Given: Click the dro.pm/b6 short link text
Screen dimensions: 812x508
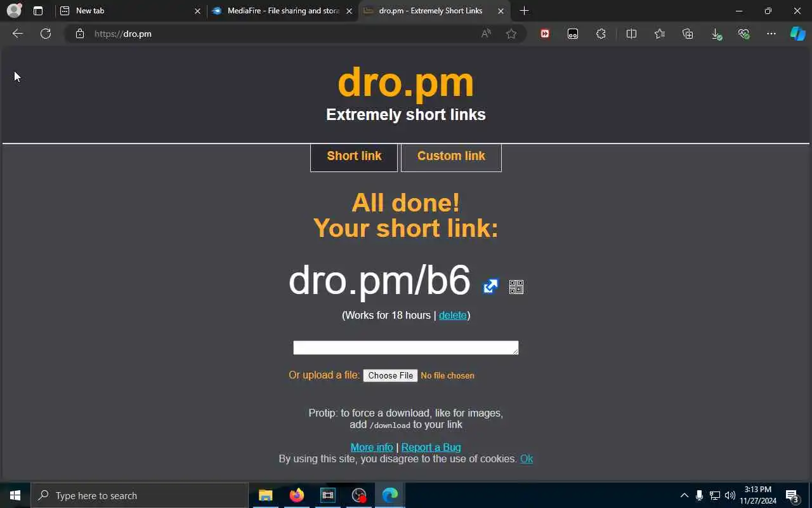Looking at the screenshot, I should [x=379, y=280].
